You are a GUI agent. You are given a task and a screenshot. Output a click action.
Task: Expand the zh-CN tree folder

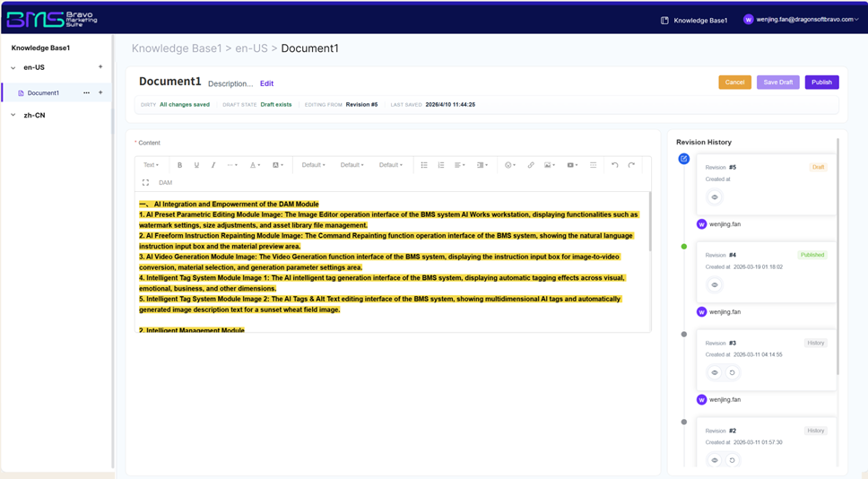click(x=13, y=115)
